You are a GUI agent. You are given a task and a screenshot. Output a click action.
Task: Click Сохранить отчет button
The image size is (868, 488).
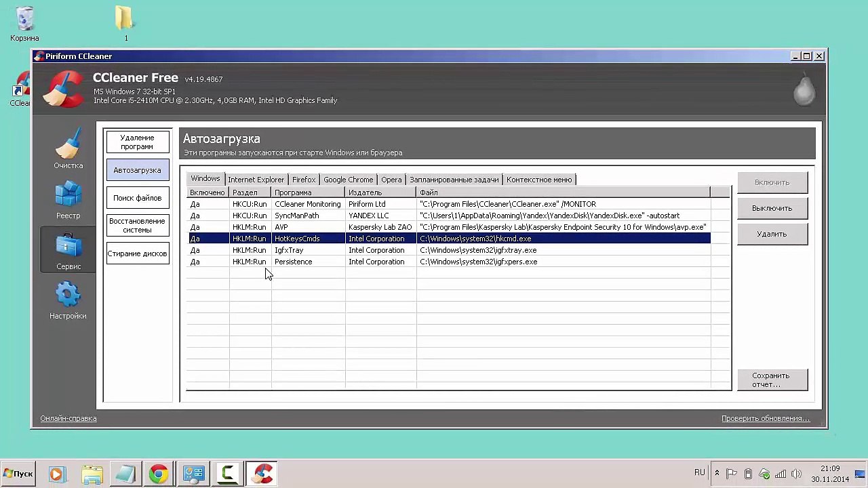point(772,380)
